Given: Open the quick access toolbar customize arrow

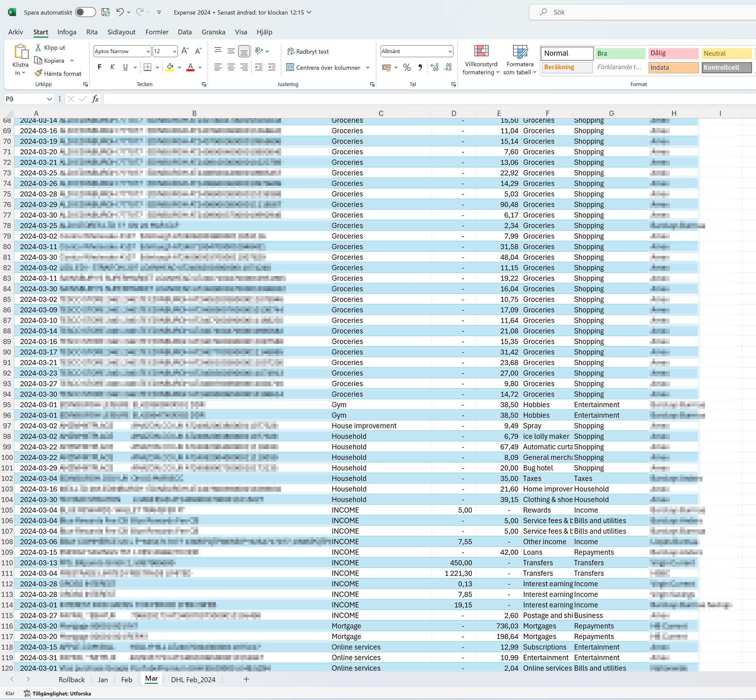Looking at the screenshot, I should [x=159, y=13].
